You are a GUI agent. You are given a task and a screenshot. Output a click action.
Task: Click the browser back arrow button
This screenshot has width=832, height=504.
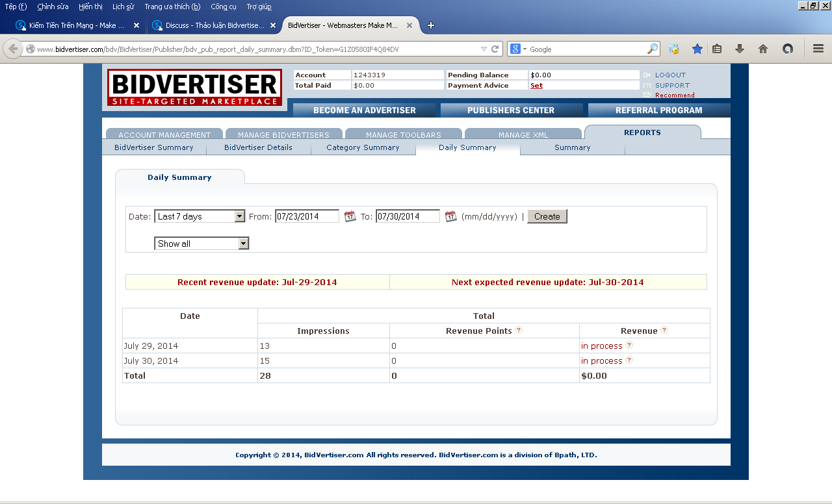coord(13,49)
